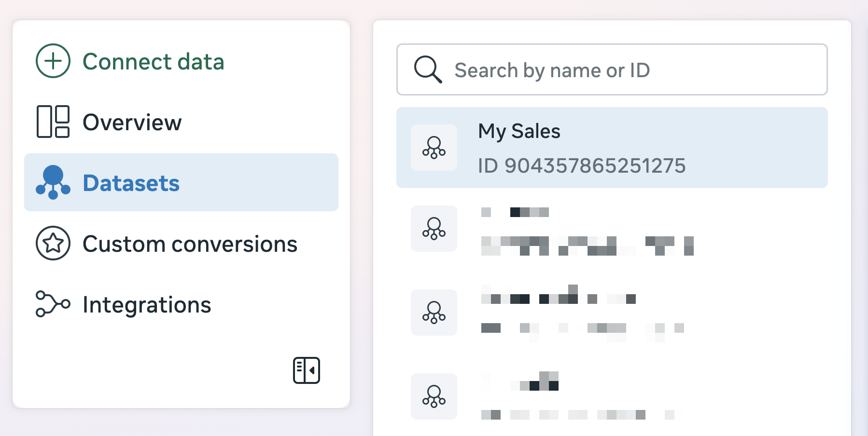Go to the Overview page
Viewport: 868px width, 436px height.
point(132,123)
